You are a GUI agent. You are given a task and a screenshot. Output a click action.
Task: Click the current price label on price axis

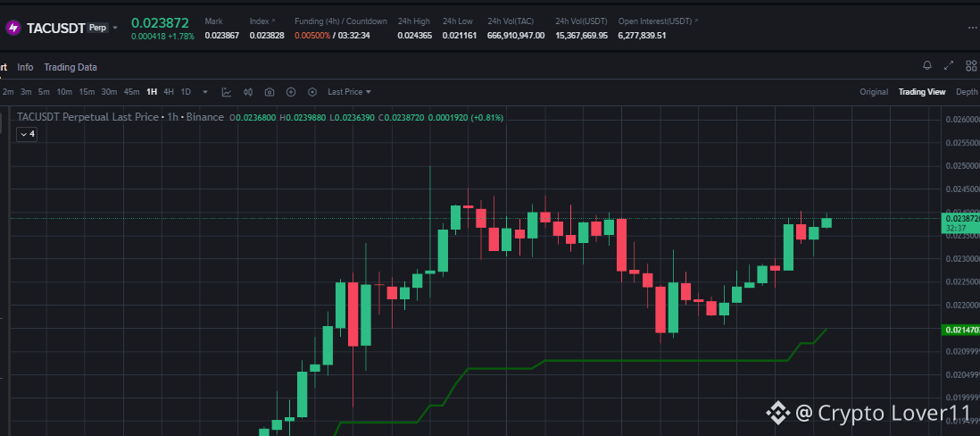[x=960, y=223]
